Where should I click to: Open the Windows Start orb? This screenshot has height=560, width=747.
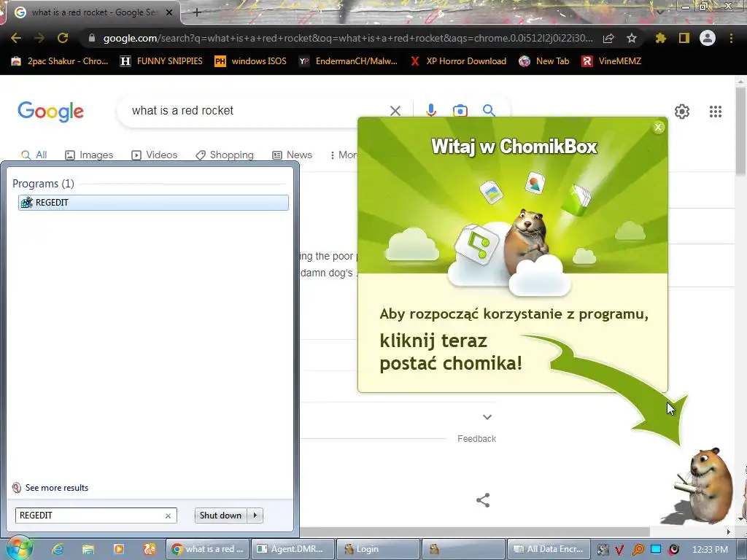(19, 548)
